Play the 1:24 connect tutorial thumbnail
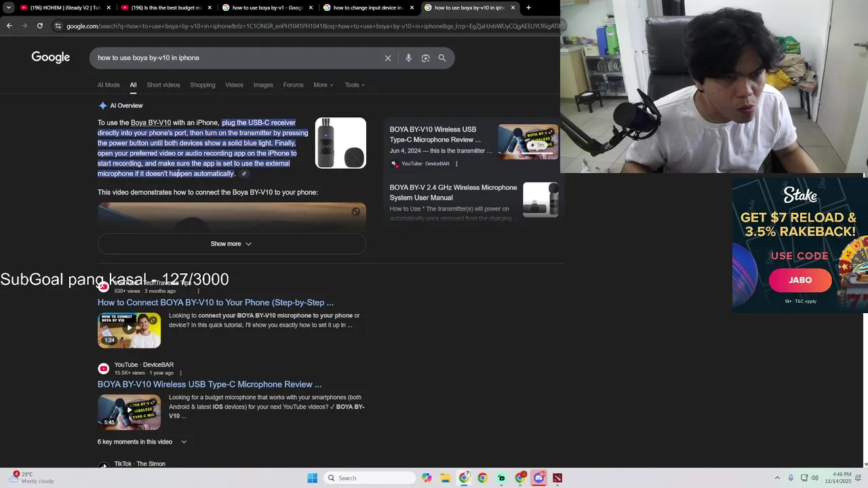 coord(129,330)
